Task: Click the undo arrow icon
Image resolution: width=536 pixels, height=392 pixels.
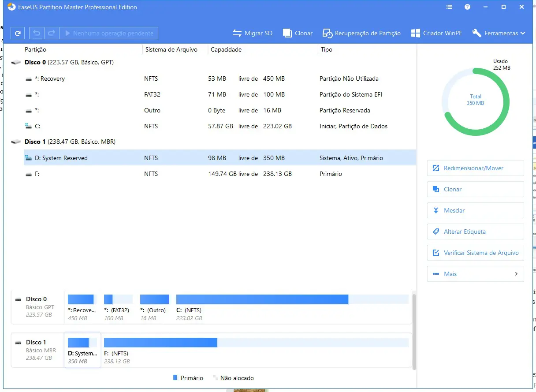Action: point(37,33)
